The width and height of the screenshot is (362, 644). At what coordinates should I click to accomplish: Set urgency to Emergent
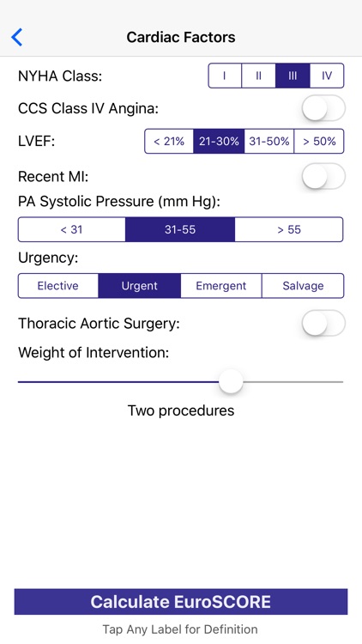pyautogui.click(x=220, y=286)
